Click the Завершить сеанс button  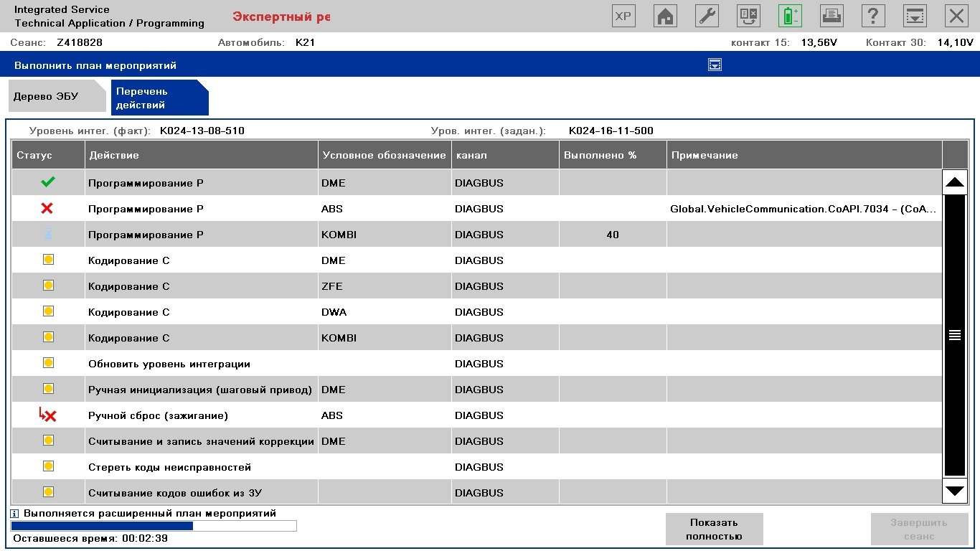coord(918,529)
